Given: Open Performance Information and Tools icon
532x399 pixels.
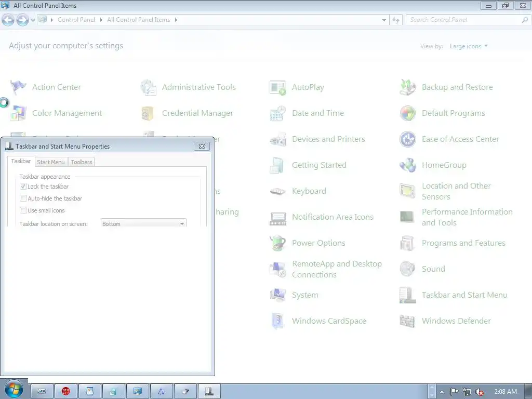Looking at the screenshot, I should [x=407, y=217].
